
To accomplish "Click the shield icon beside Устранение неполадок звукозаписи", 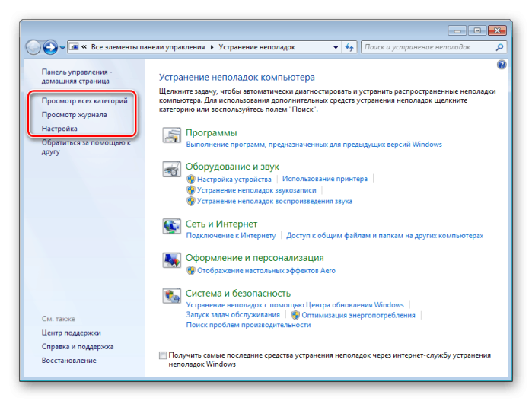I will (x=191, y=190).
